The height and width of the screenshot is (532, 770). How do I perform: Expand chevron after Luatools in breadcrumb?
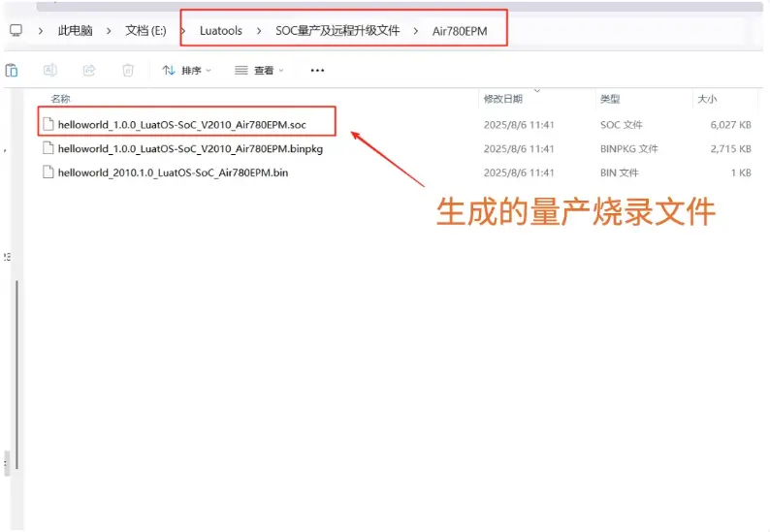pos(259,31)
